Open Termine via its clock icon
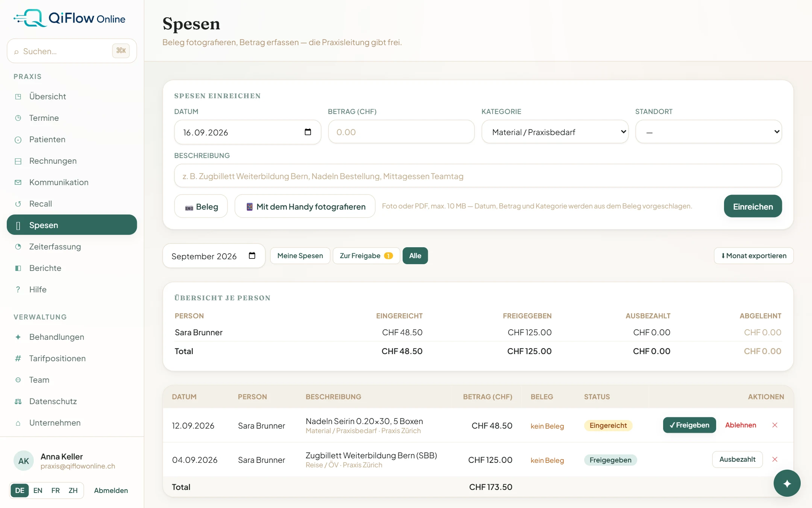 coord(18,118)
